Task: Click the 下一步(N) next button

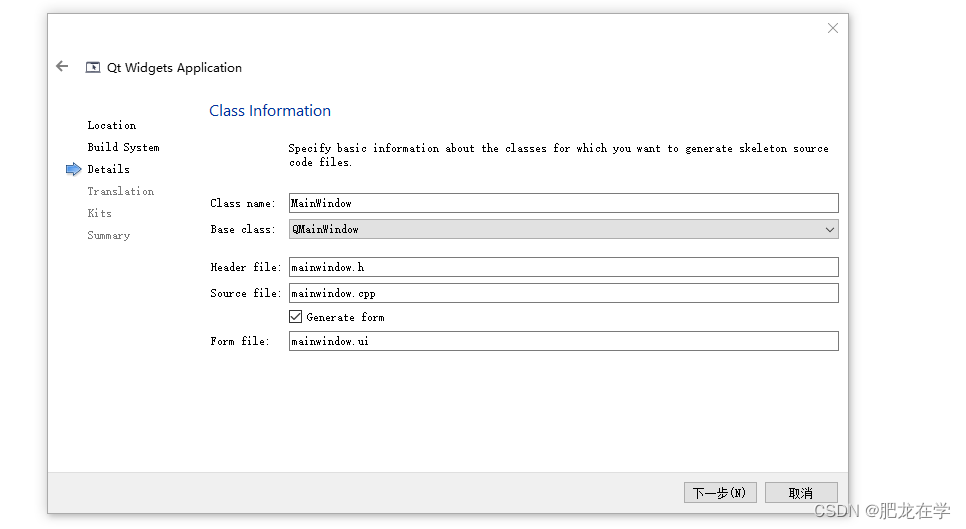Action: click(720, 493)
